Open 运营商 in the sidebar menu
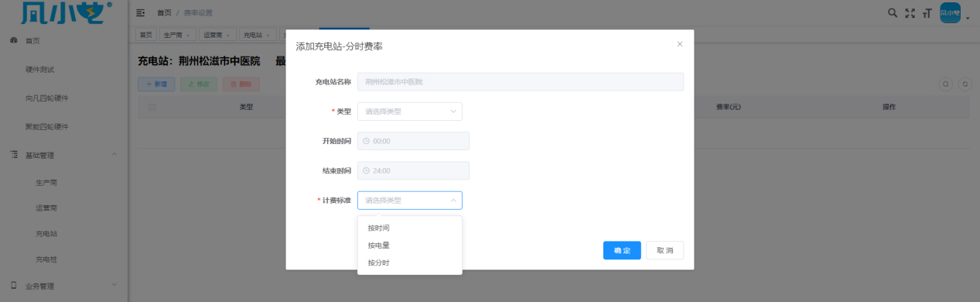 pos(46,208)
